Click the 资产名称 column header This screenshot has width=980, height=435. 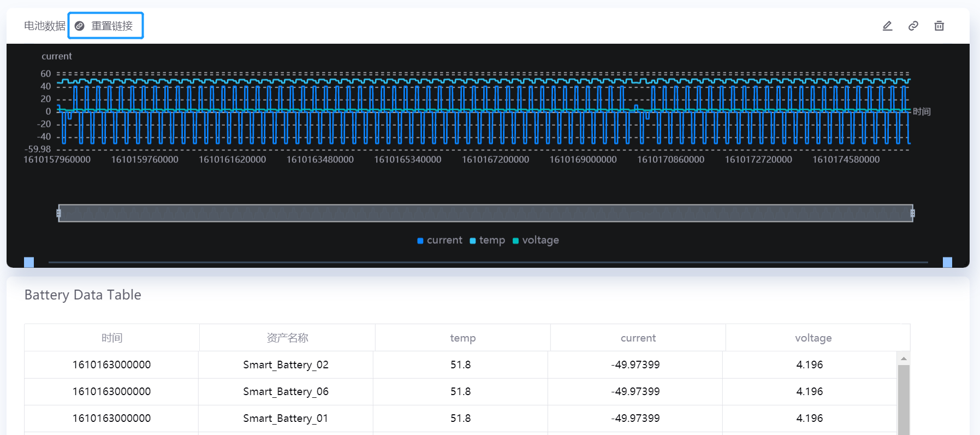click(287, 338)
